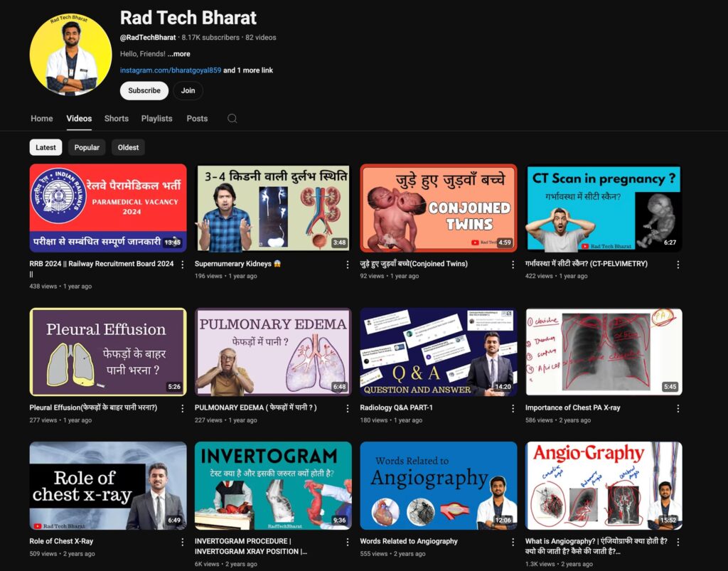This screenshot has width=728, height=571.
Task: Open the Words Related to Angiography thumbnail
Action: point(438,486)
